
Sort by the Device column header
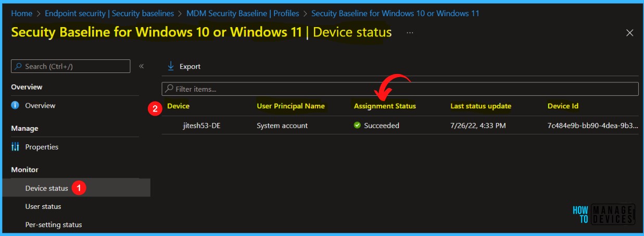(178, 106)
